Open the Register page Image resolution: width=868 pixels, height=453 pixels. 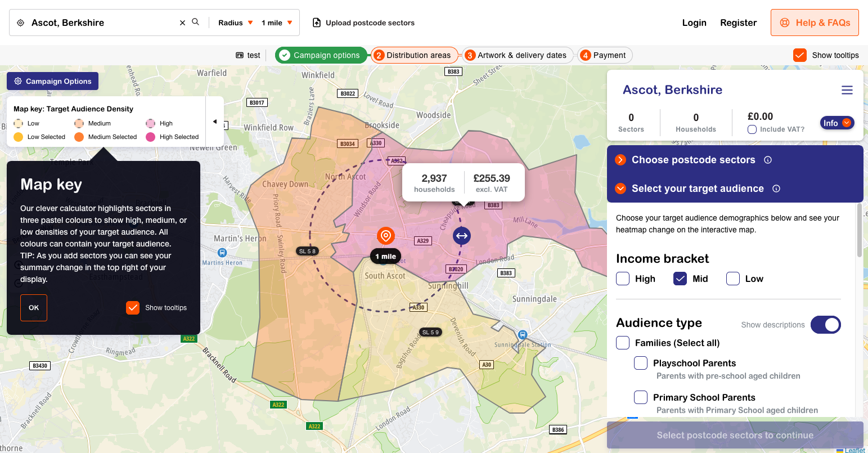(x=738, y=23)
